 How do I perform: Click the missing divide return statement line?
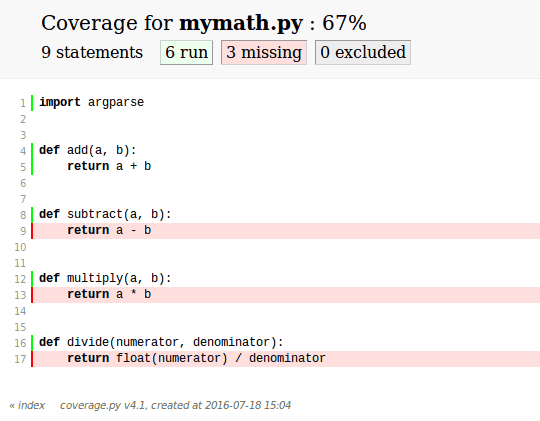click(286, 359)
